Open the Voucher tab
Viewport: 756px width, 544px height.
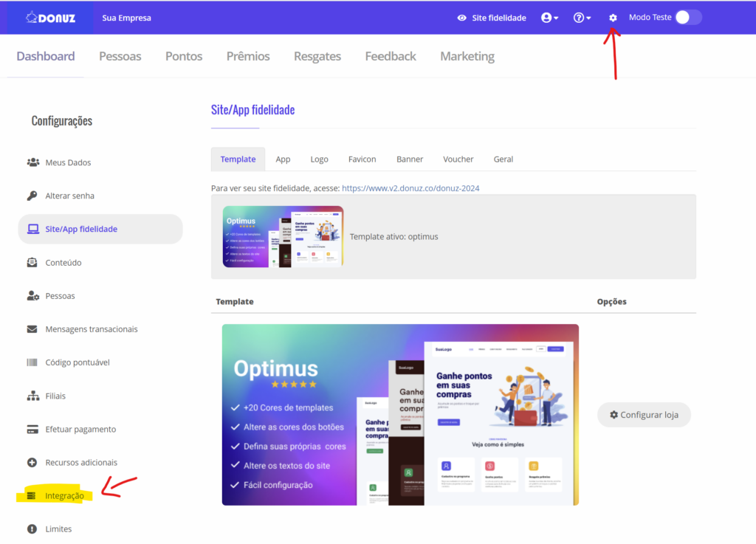tap(458, 159)
